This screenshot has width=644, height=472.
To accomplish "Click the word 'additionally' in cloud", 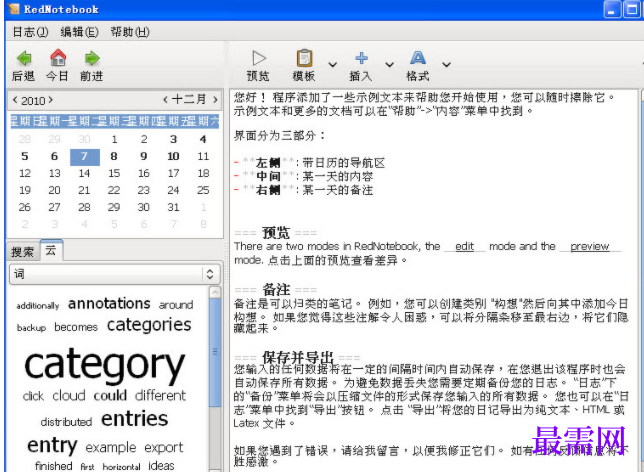I will [x=38, y=306].
